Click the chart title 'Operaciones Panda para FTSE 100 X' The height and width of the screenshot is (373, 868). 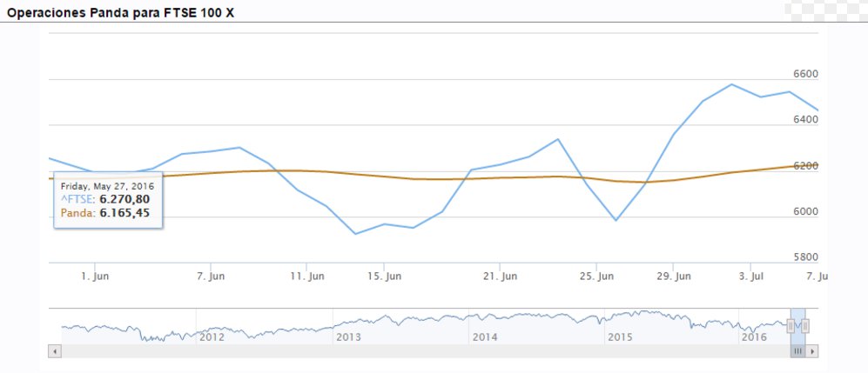pos(121,13)
